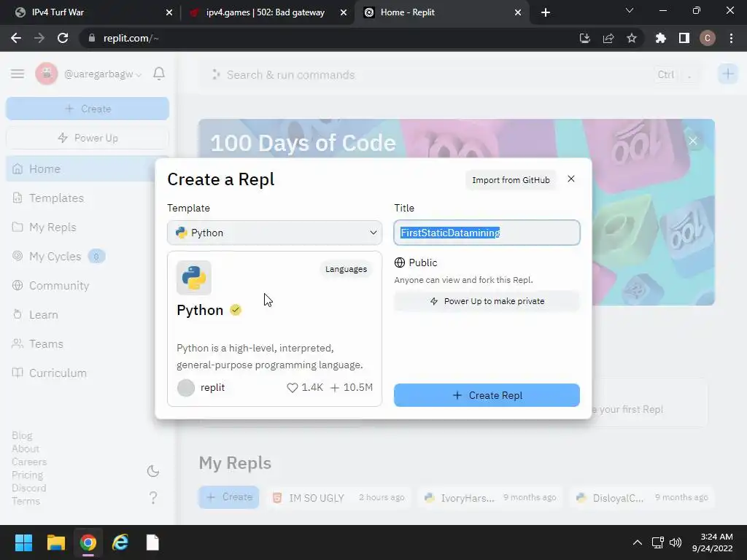
Task: Click the top-right plus new Repl icon
Action: click(727, 74)
